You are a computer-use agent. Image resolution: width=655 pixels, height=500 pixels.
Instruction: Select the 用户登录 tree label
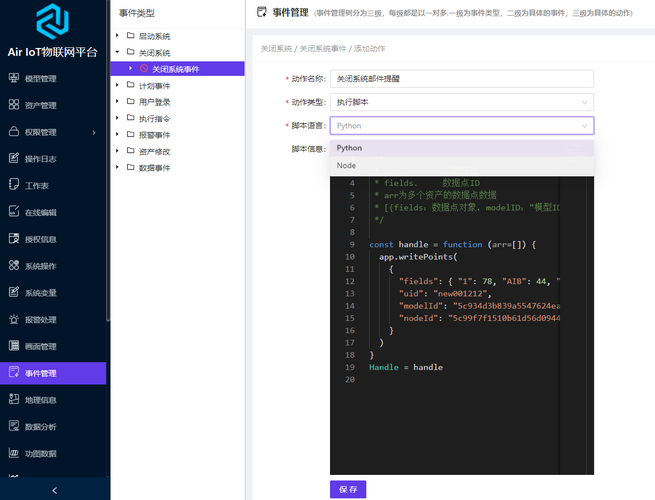tap(155, 102)
